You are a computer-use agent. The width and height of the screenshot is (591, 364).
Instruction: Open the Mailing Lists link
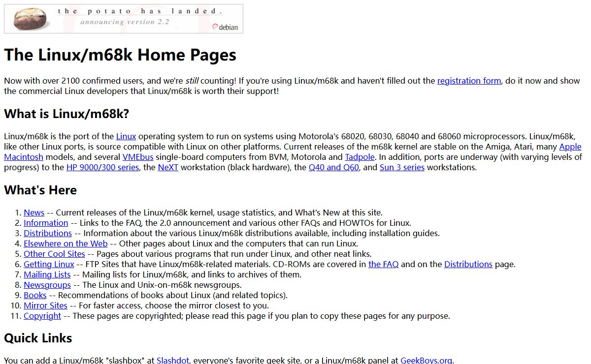pos(47,274)
